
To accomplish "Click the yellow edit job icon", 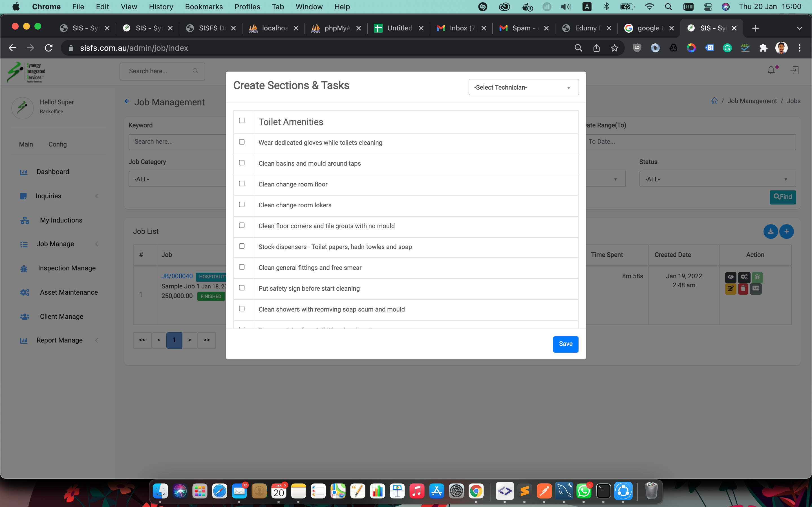I will click(731, 288).
